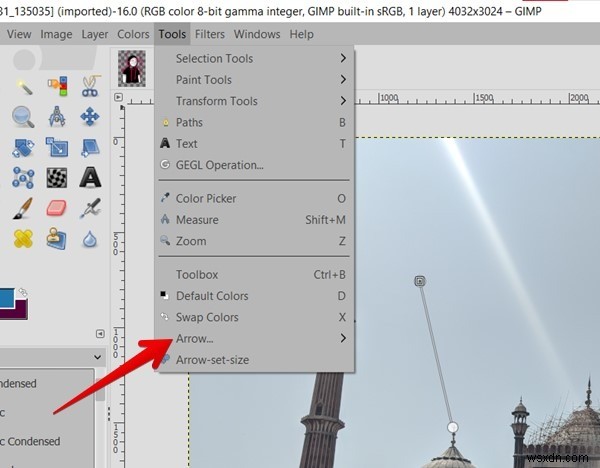Open the Colors menu
600x468 pixels.
(133, 34)
